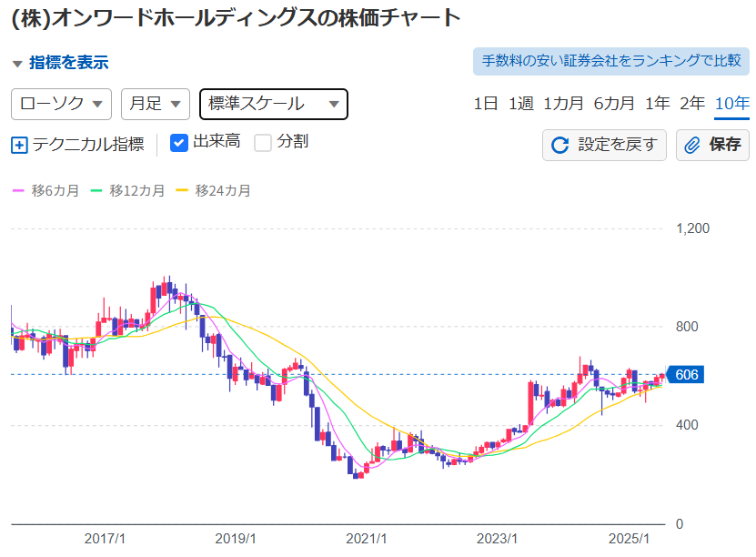Click the 2023/1 axis label
This screenshot has width=756, height=557.
pos(497,539)
